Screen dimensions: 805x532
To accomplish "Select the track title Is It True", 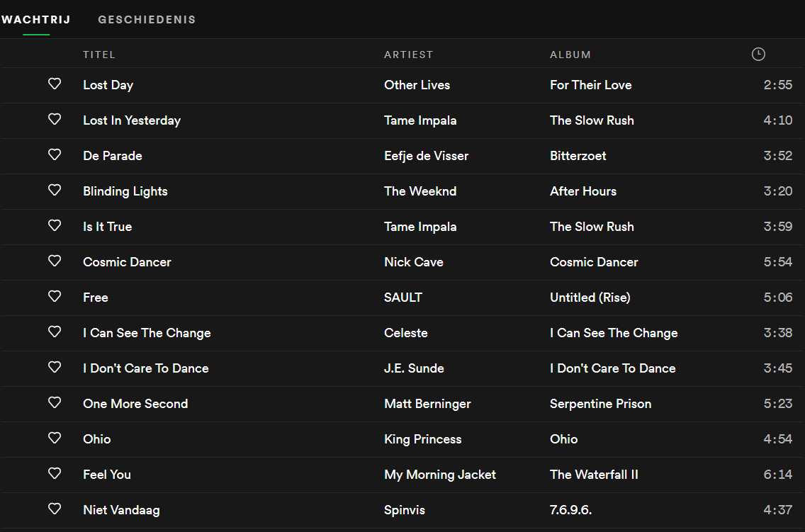I will click(107, 227).
